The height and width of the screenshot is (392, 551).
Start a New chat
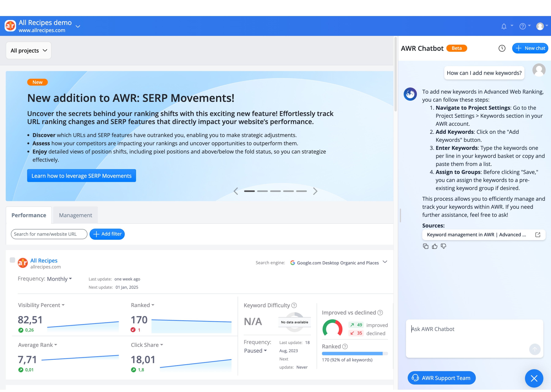coord(530,48)
